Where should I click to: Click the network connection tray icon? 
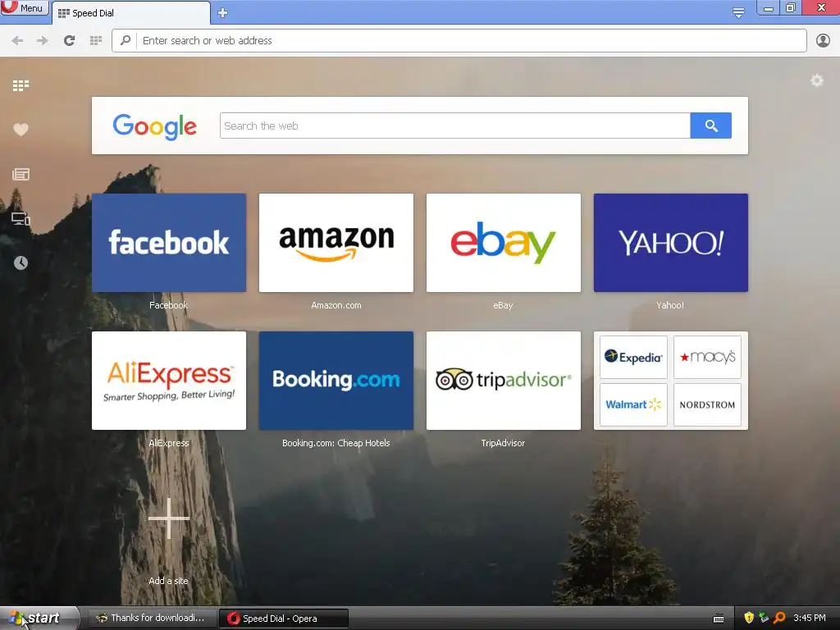coord(764,618)
